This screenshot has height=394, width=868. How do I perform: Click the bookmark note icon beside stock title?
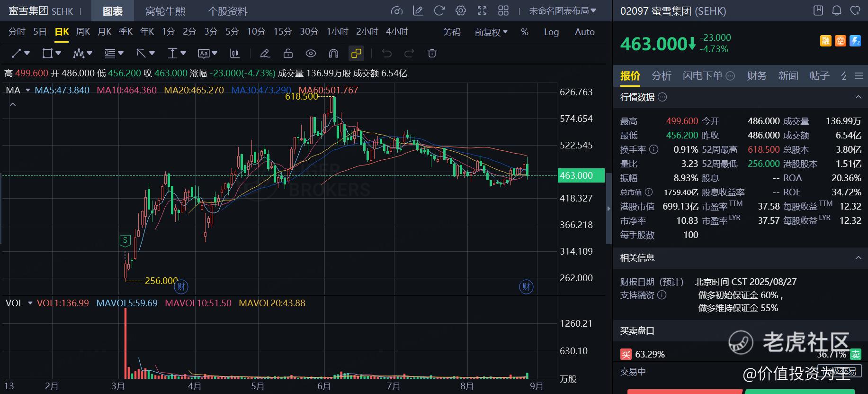click(x=818, y=10)
